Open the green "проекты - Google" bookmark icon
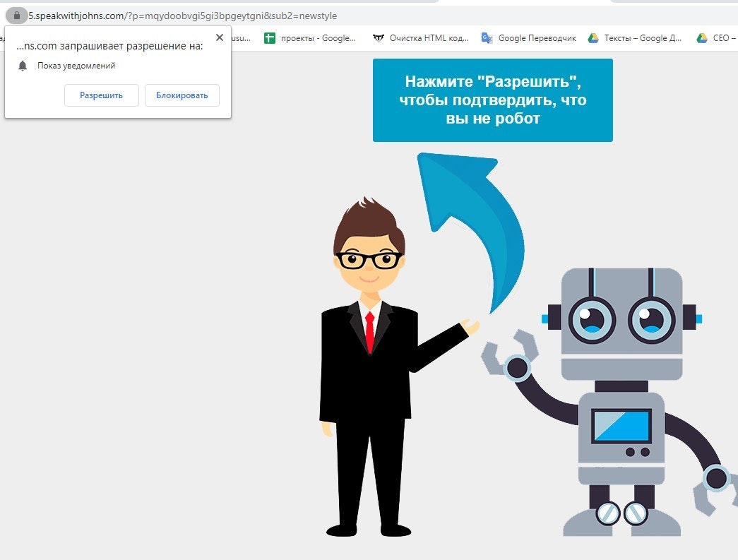Image resolution: width=738 pixels, height=560 pixels. point(269,38)
